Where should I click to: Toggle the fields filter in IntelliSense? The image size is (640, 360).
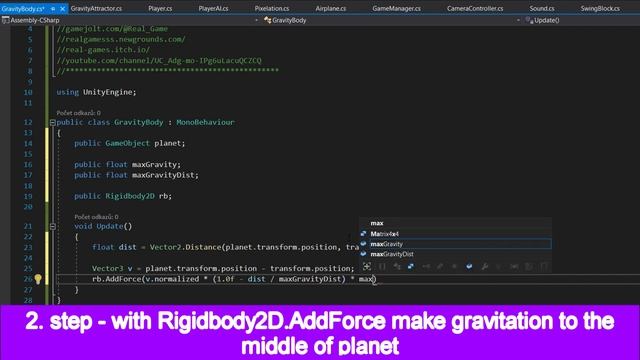[469, 267]
